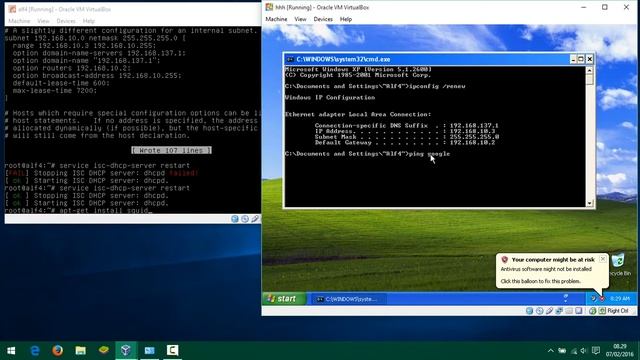Click hard disk icon in alf4 window status bar

click(x=235, y=219)
